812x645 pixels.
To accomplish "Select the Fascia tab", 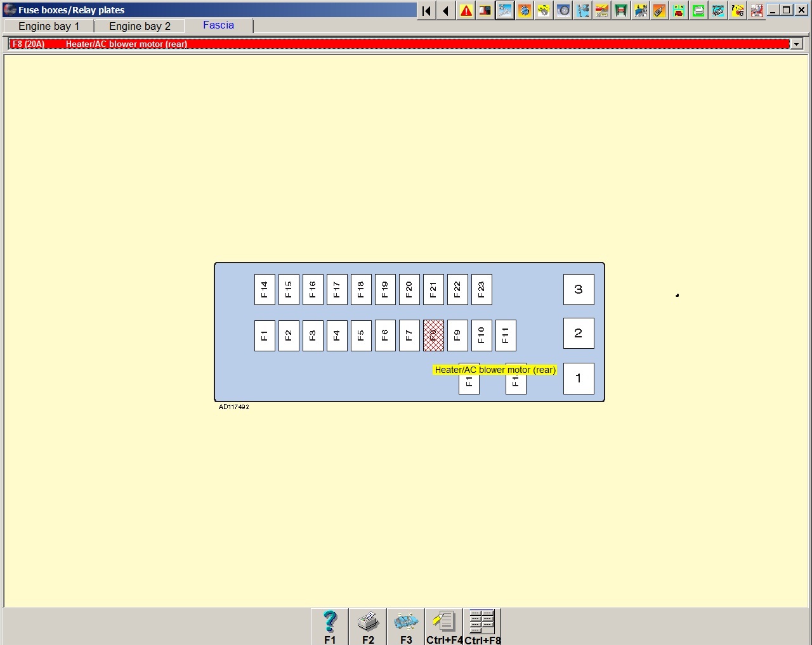I will [x=218, y=25].
